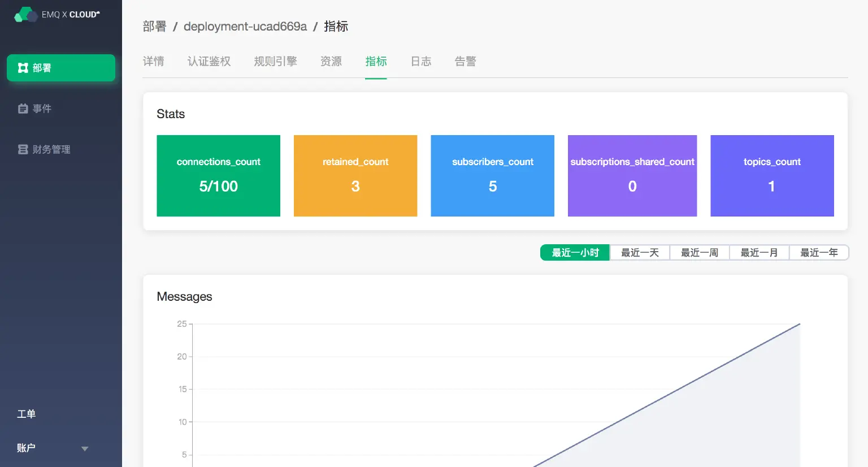Select the 最近一周 time range
This screenshot has height=467, width=868.
(699, 252)
